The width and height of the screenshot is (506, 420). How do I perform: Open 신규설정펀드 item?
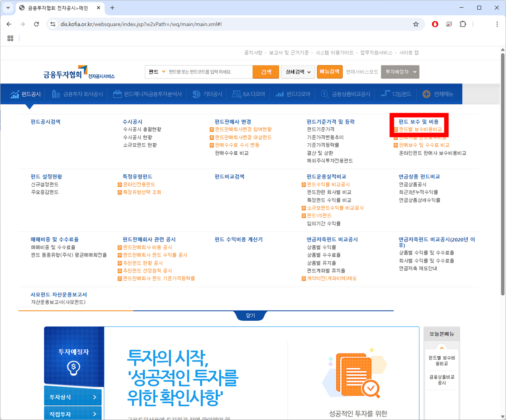44,184
